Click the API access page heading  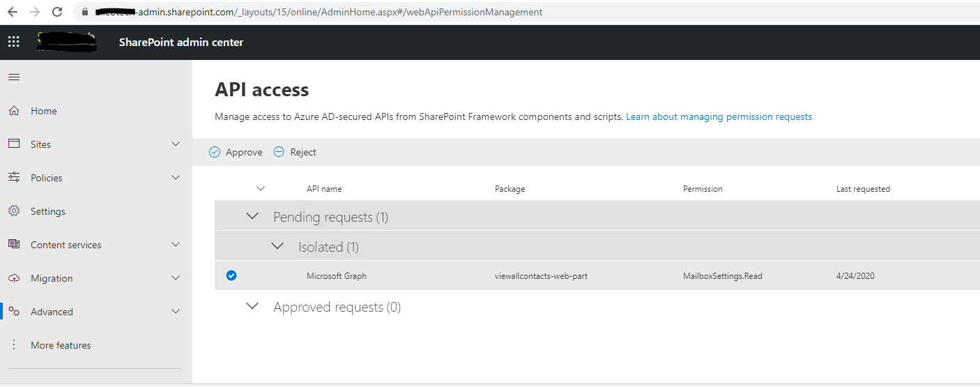pyautogui.click(x=262, y=89)
